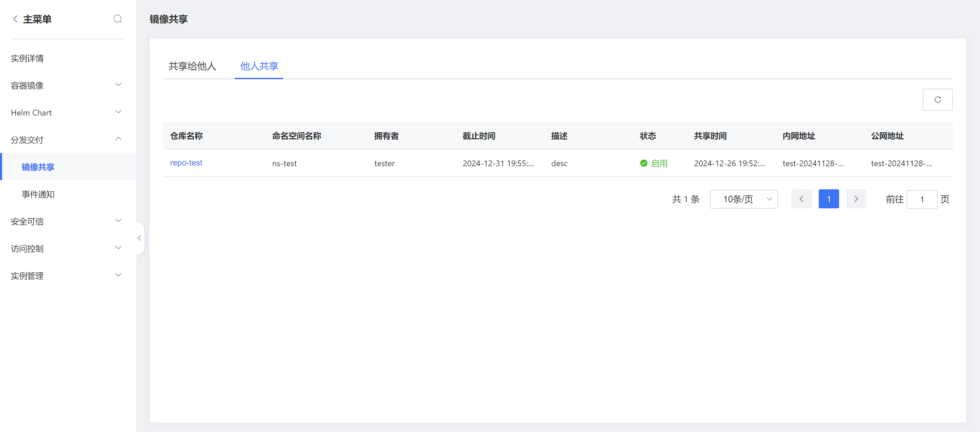Click the 状态 column header
Viewport: 980px width, 432px height.
(648, 136)
